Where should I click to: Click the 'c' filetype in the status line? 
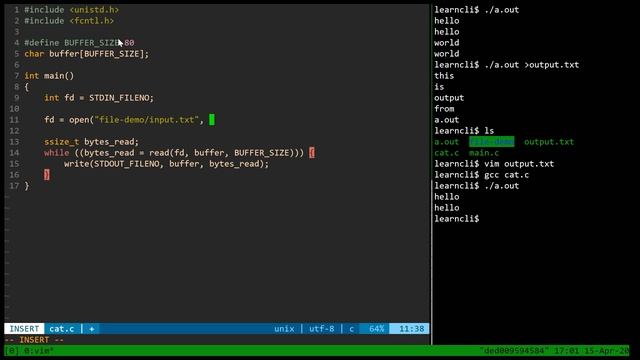(351, 329)
